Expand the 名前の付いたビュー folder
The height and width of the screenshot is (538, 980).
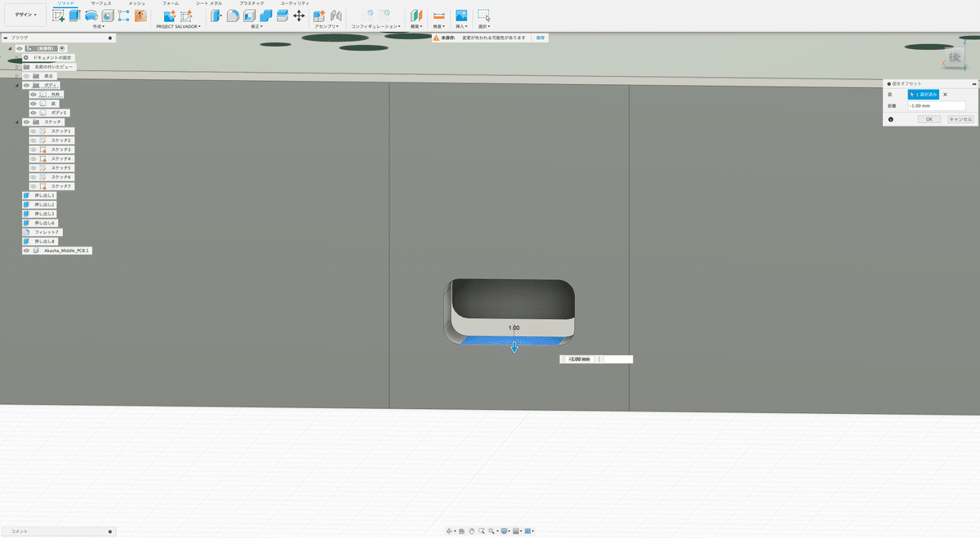pos(17,66)
